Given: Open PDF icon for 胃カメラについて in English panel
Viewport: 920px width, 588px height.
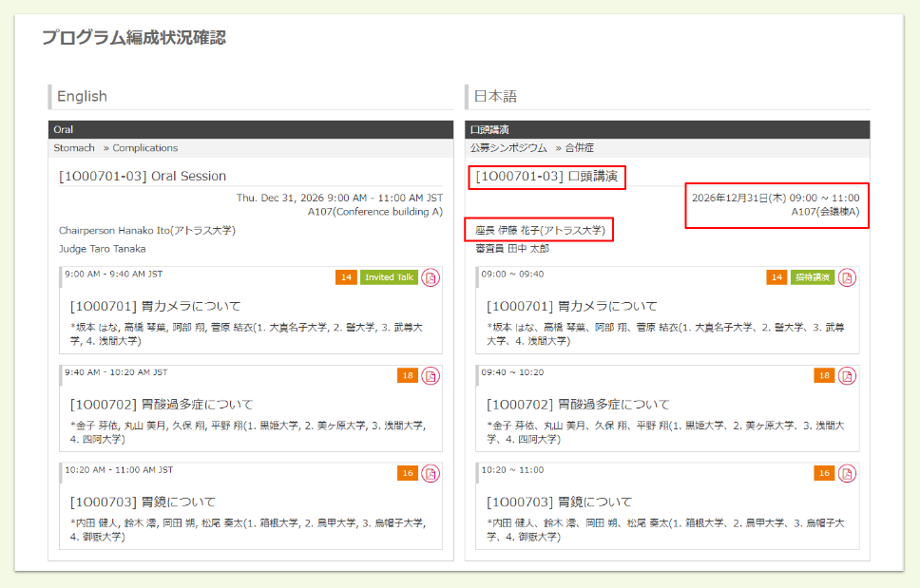Looking at the screenshot, I should (431, 277).
